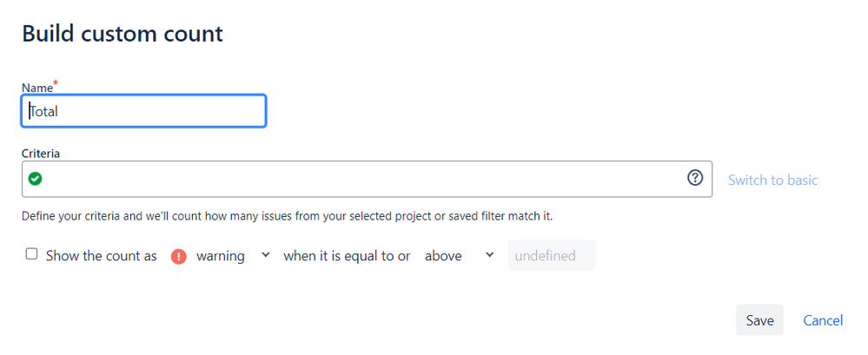Switch to basic criteria mode

click(x=772, y=180)
